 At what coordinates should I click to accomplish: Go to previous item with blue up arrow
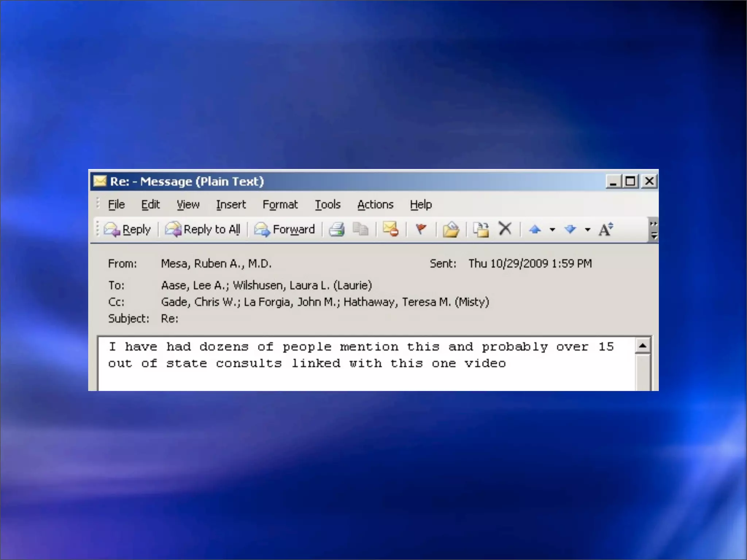535,229
